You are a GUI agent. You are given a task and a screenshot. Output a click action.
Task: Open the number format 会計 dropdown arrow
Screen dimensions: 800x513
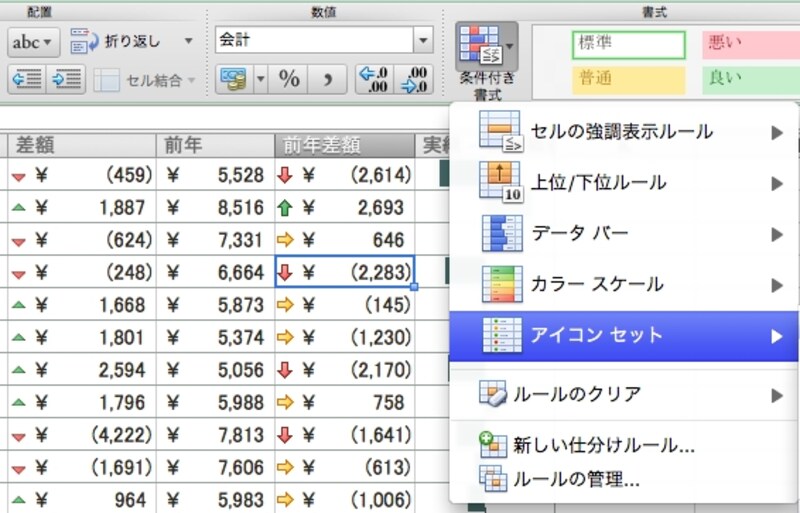[x=423, y=40]
